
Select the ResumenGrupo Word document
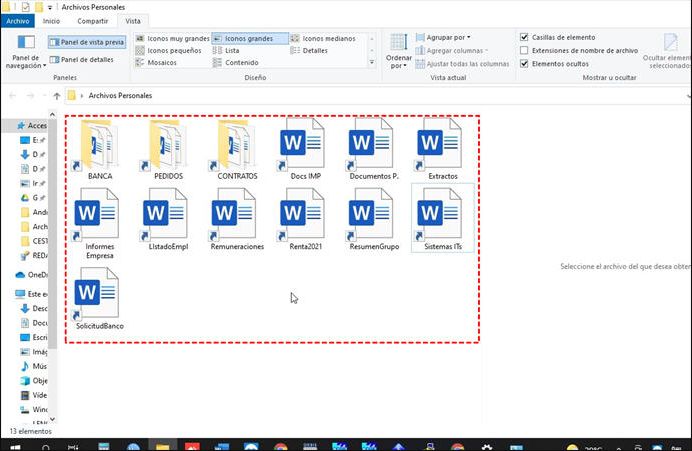(x=374, y=219)
